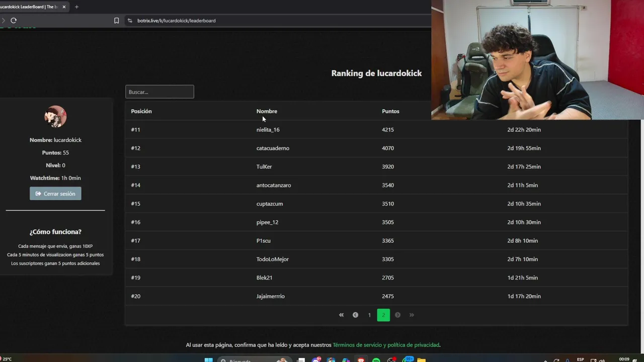Select the Posición column header
The image size is (644, 362).
click(141, 111)
